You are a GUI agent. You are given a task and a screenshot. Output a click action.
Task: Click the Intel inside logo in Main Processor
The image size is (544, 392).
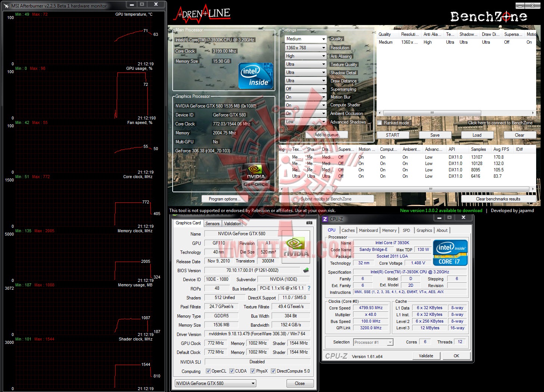[x=256, y=76]
